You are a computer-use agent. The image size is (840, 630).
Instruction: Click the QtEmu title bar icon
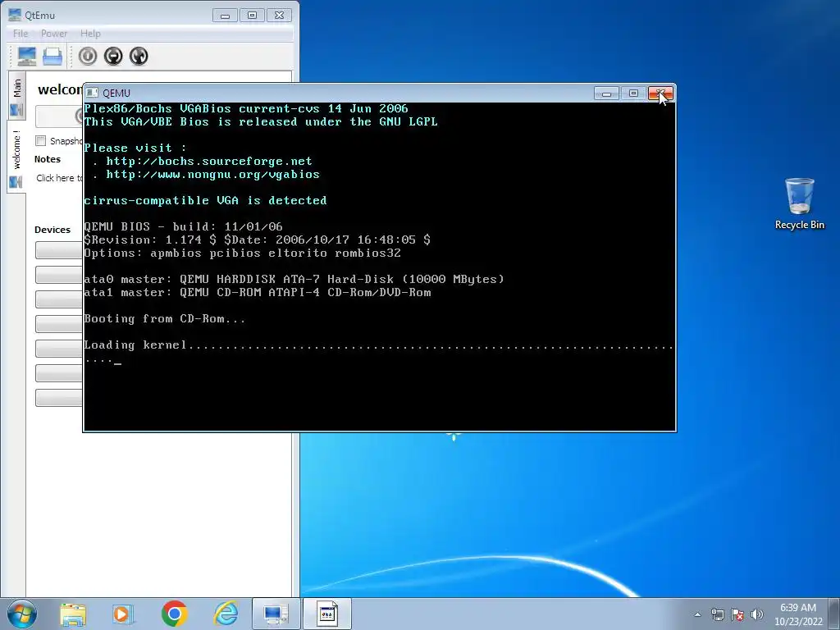click(x=15, y=15)
